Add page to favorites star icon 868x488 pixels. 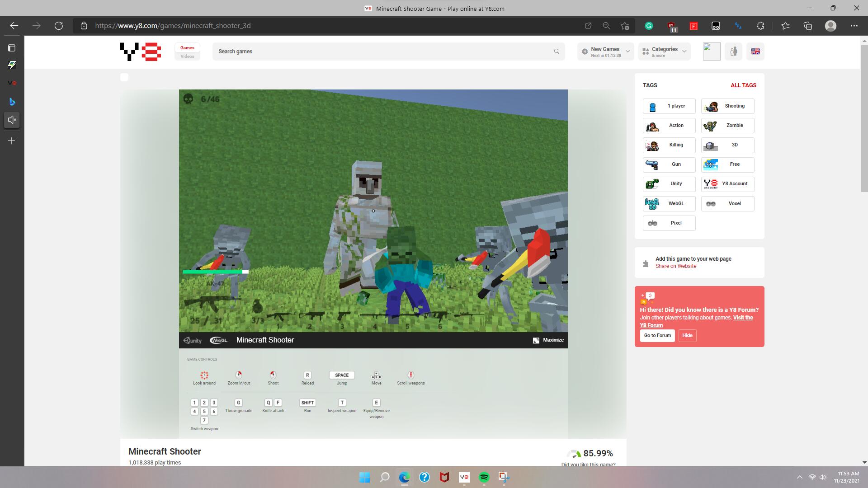click(x=625, y=26)
